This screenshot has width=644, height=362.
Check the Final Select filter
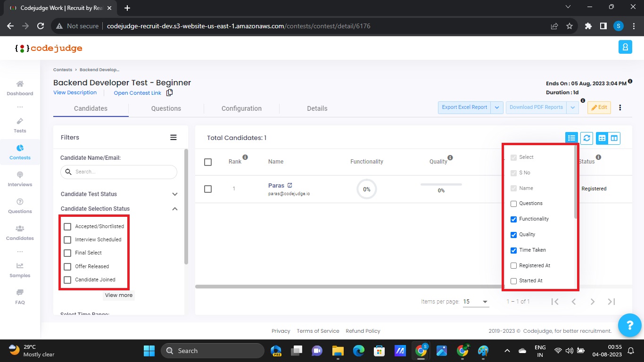coord(67,253)
